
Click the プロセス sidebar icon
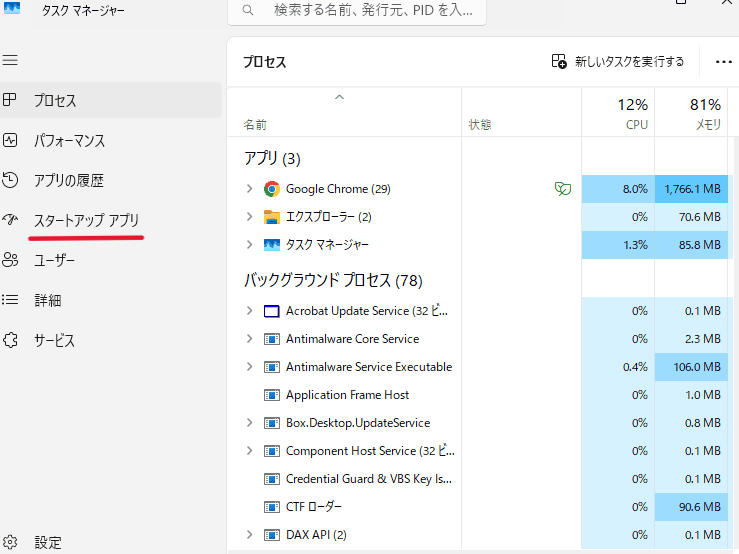click(10, 99)
